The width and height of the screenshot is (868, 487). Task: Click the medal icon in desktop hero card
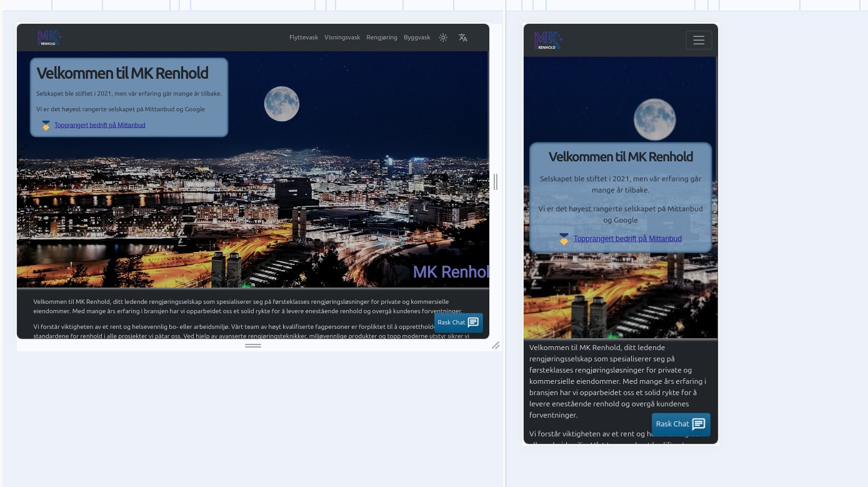pyautogui.click(x=46, y=126)
